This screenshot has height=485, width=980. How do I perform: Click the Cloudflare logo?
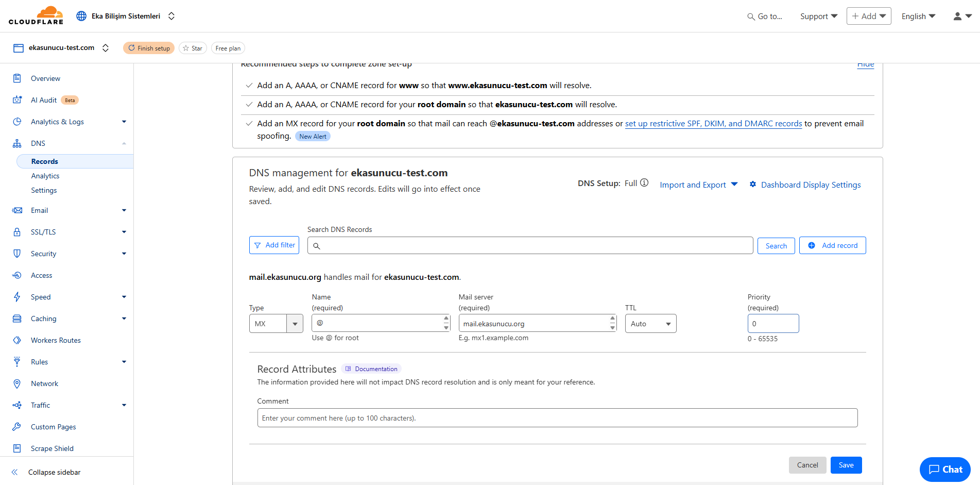click(x=36, y=15)
